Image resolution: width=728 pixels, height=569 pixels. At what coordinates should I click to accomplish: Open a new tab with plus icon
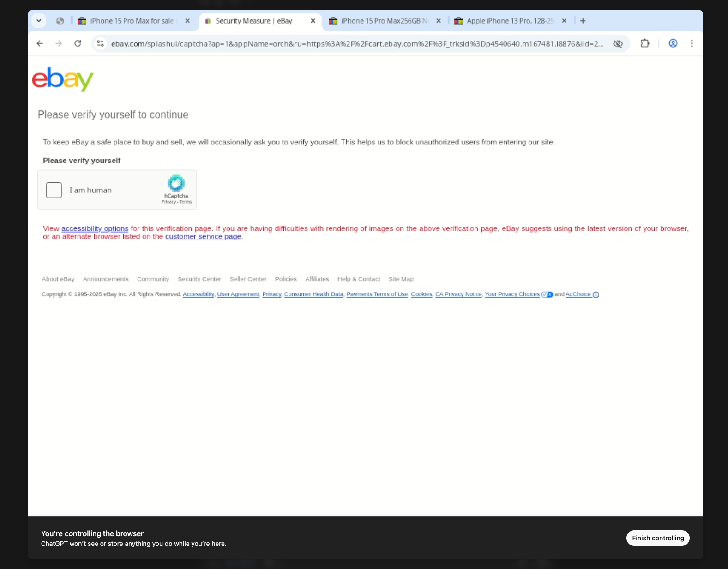583,21
